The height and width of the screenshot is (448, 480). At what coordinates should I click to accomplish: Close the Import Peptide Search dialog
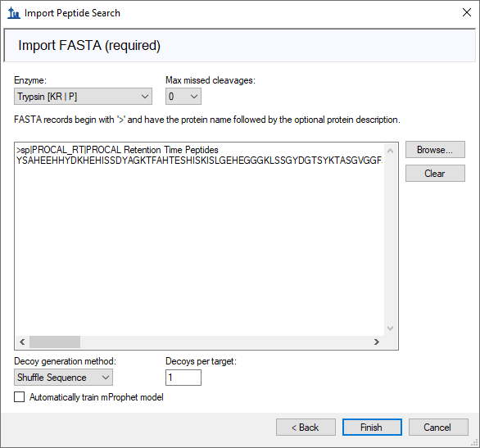(x=467, y=12)
